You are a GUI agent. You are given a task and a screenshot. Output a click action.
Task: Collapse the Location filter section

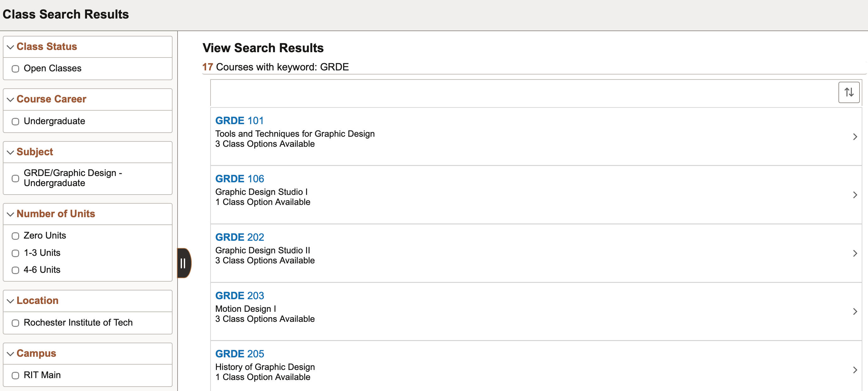(10, 301)
